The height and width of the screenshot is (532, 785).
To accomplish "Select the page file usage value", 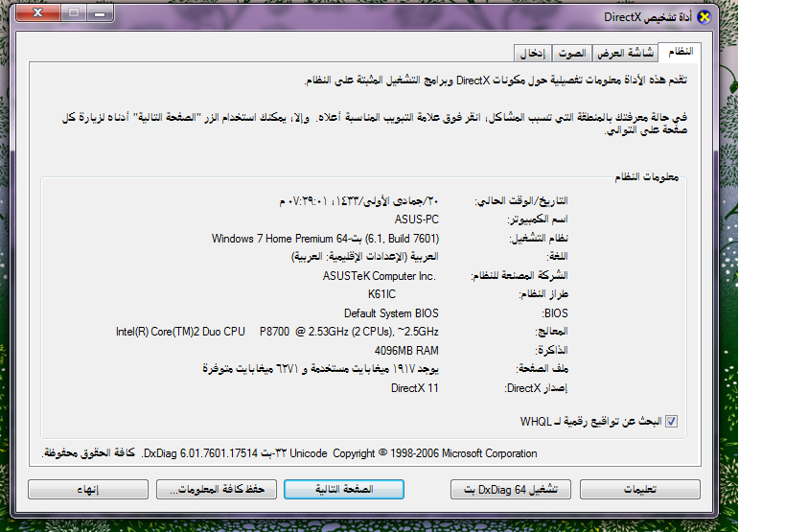I will coord(320,369).
